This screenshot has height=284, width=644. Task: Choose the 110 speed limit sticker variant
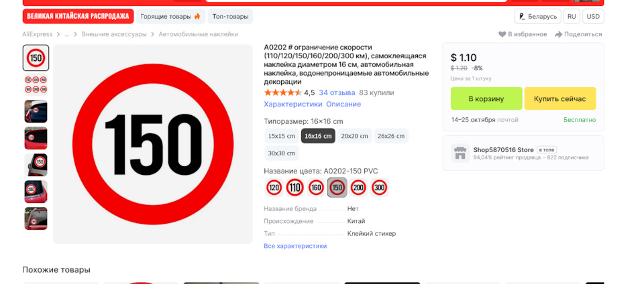click(295, 188)
